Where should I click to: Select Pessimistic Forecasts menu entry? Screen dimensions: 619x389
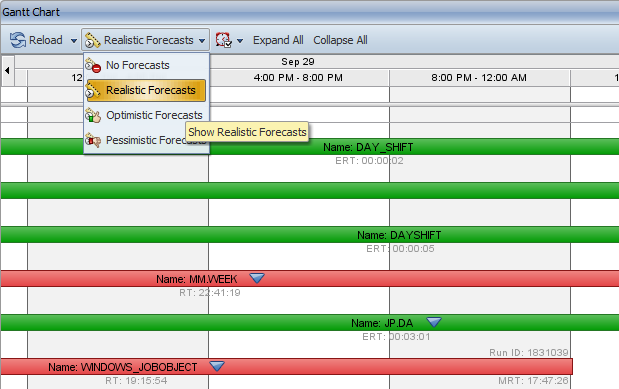click(146, 140)
